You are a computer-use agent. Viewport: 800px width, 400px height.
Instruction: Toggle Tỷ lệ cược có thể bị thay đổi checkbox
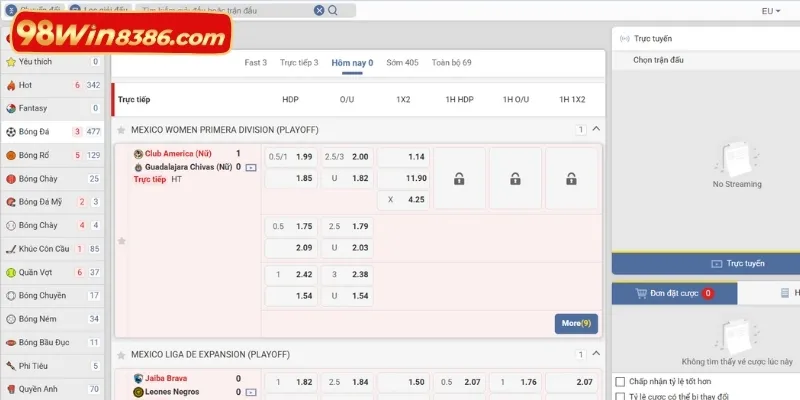click(620, 396)
